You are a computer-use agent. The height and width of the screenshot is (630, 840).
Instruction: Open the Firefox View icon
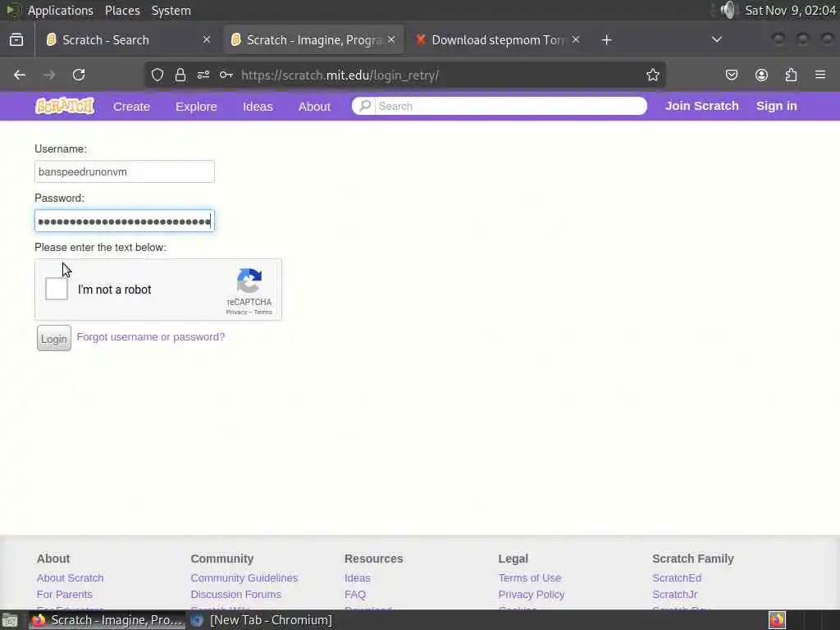(x=16, y=39)
